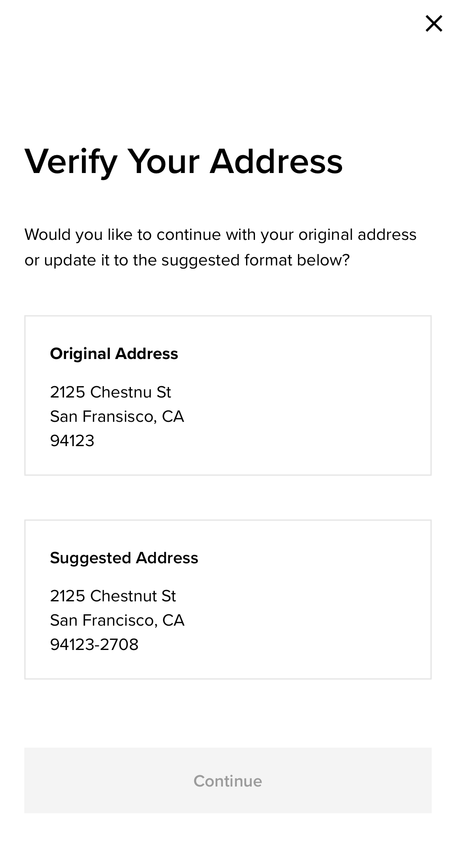456x868 pixels.
Task: Click the "Original Address" bold label
Action: (114, 354)
